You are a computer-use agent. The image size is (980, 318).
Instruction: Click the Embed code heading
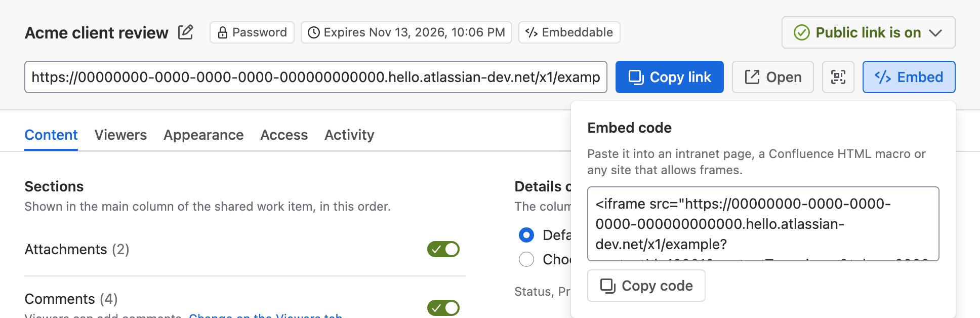[x=630, y=128]
